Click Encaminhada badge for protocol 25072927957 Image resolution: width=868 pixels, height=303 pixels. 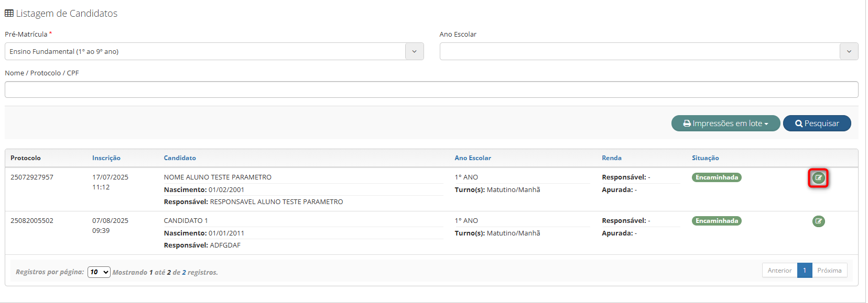717,177
